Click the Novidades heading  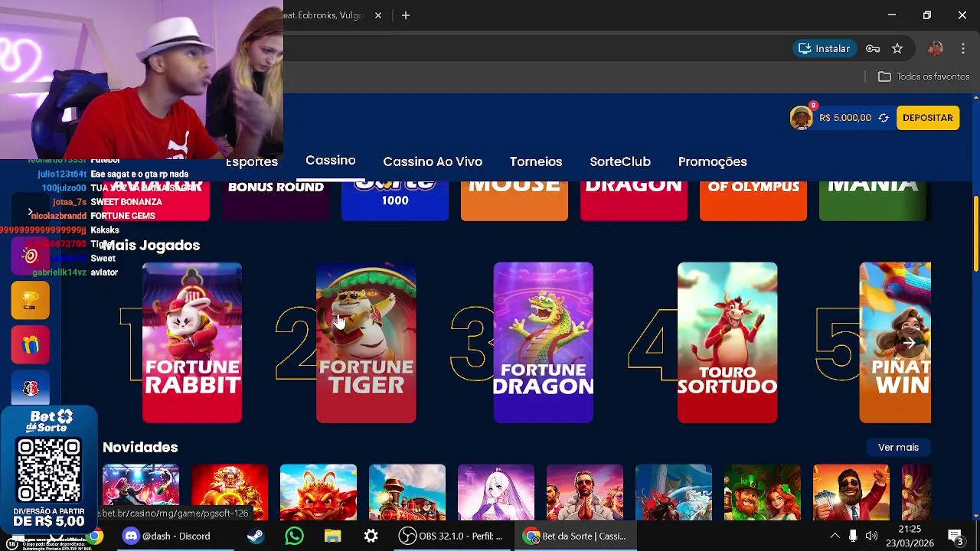click(140, 447)
